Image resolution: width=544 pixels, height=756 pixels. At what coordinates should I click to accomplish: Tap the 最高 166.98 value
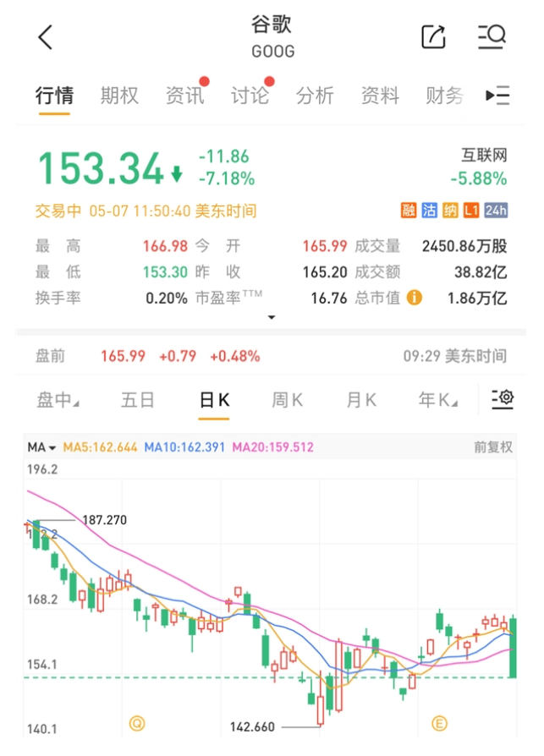(x=165, y=246)
